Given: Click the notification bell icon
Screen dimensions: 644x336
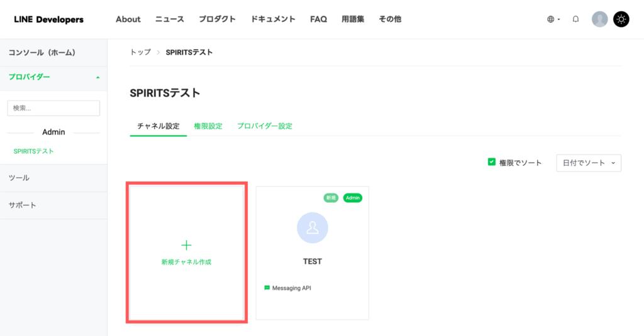Looking at the screenshot, I should click(x=575, y=19).
